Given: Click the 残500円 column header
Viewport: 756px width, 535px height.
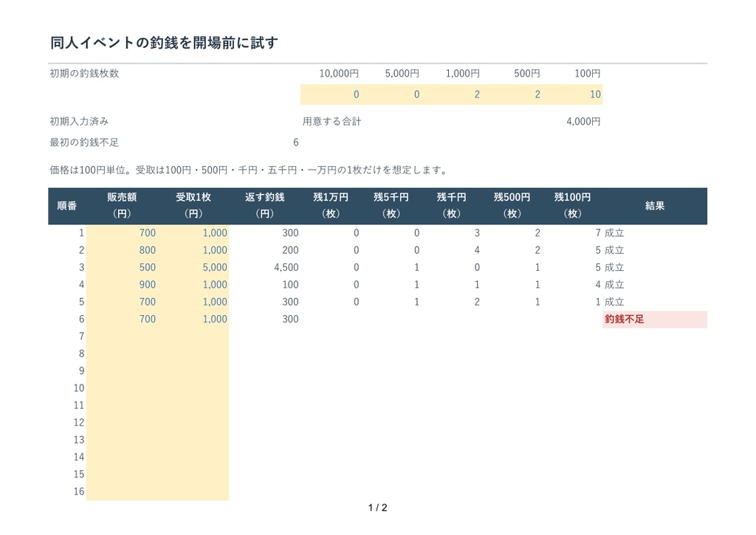Looking at the screenshot, I should point(512,205).
